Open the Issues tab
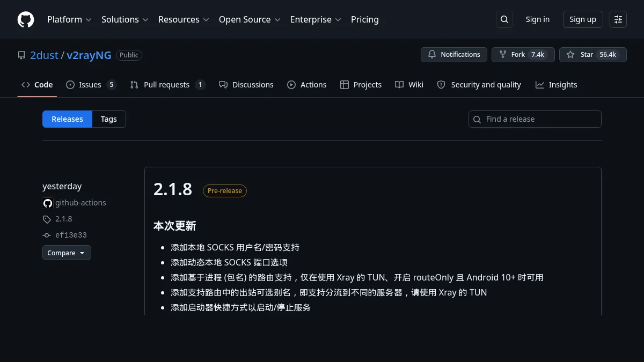 pos(91,85)
